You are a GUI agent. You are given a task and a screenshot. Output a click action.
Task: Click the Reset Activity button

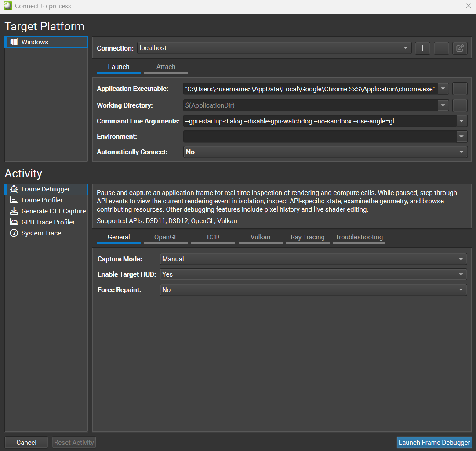coord(74,443)
